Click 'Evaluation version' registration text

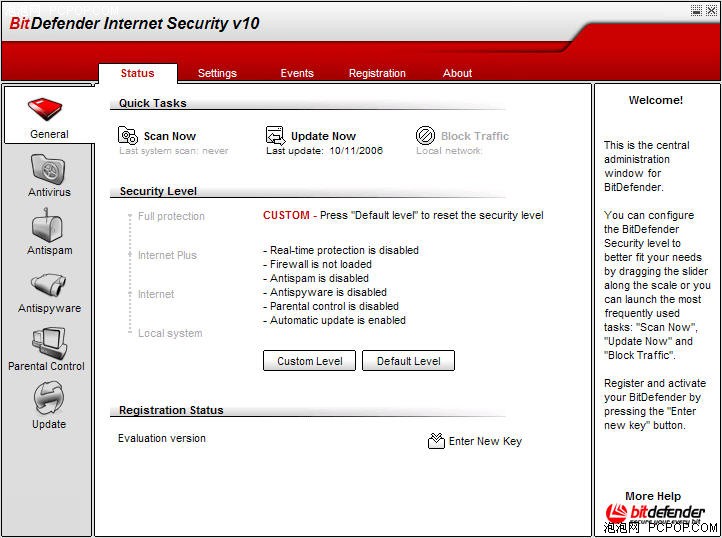coord(162,438)
